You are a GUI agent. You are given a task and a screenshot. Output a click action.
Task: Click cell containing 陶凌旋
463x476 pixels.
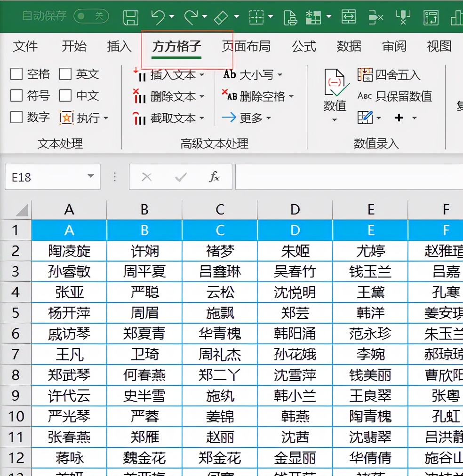point(69,251)
